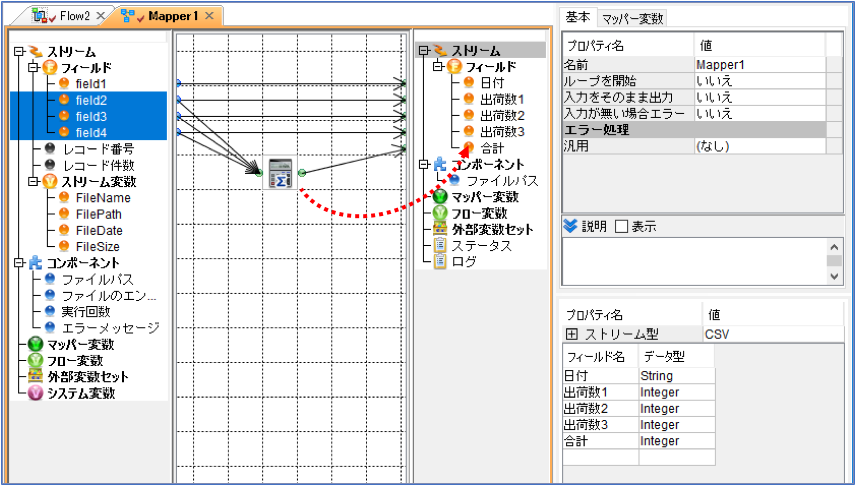This screenshot has height=487, width=856.
Task: Click the Sum calculator function icon
Action: [280, 173]
